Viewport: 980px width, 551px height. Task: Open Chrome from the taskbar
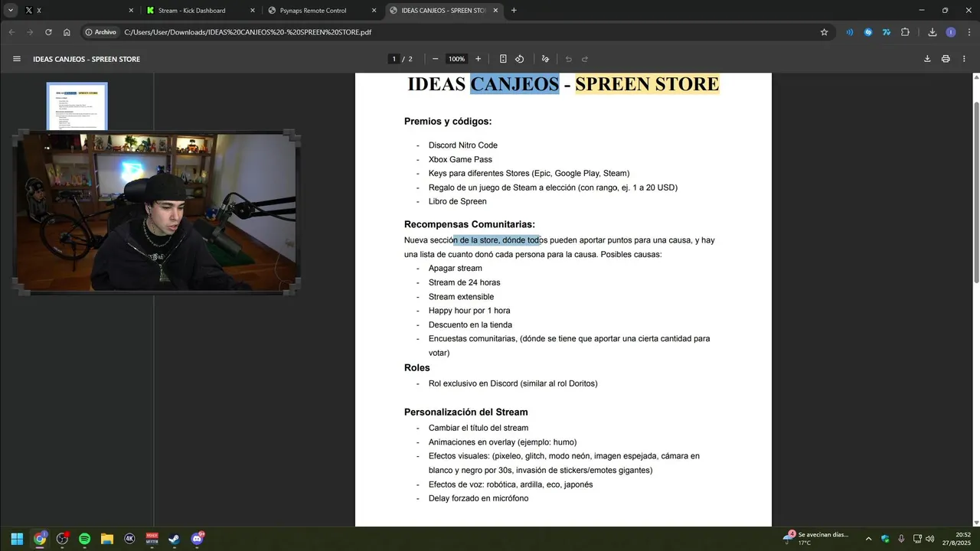[x=40, y=539]
